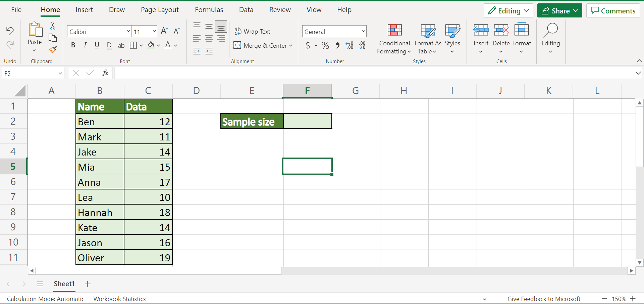
Task: Open Conditional Formatting options
Action: (x=394, y=39)
